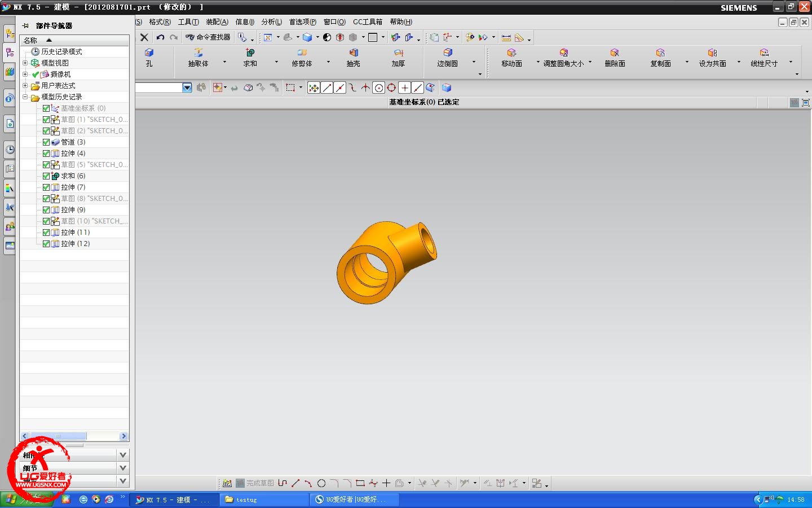Toggle checkbox for 拉伸 (7)
The image size is (812, 508).
coord(46,187)
